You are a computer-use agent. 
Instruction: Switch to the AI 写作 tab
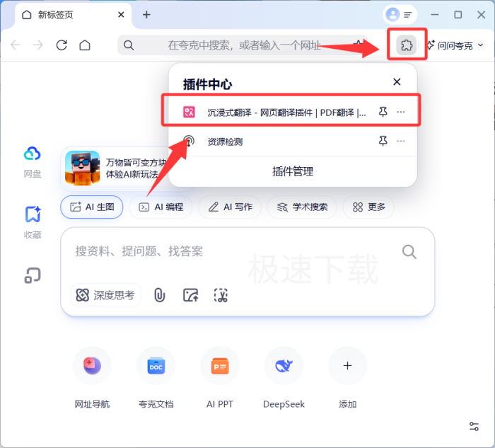[230, 207]
